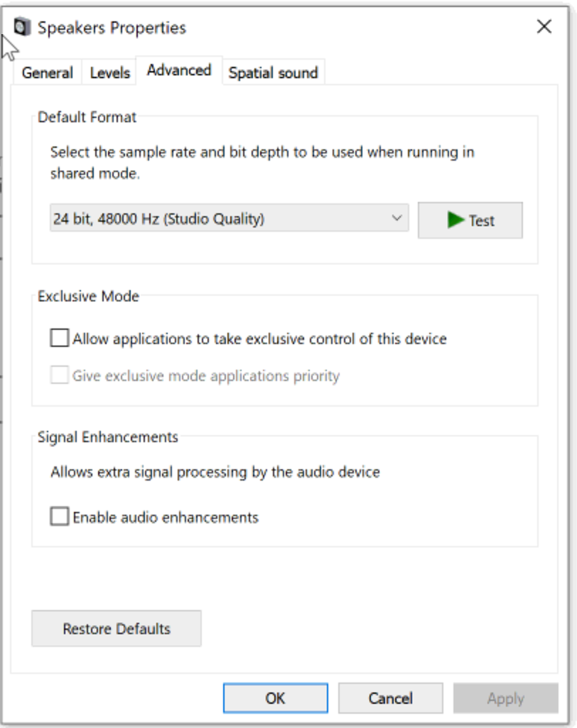Screen dimensions: 577x728
Task: Click the Signal Enhancements group heading
Action: [x=108, y=437]
